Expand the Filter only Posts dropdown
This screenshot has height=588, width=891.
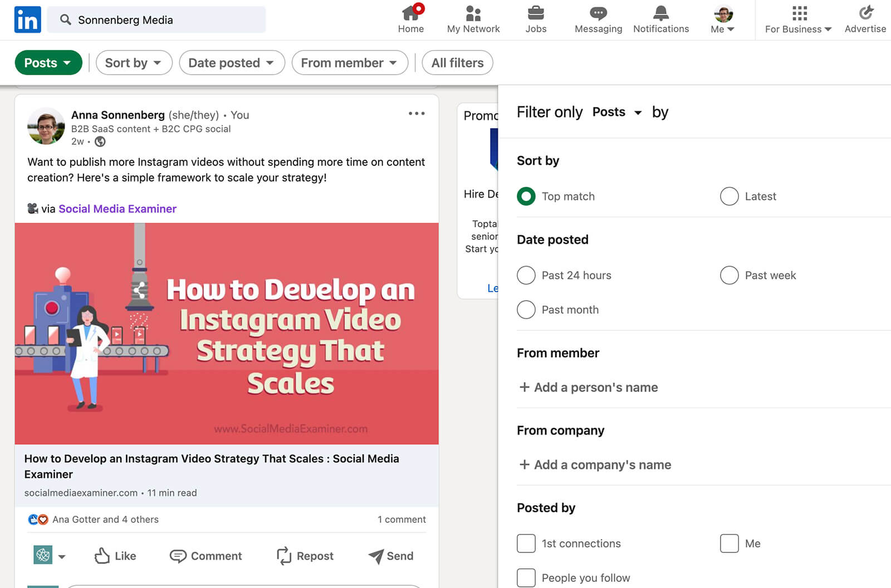pyautogui.click(x=617, y=112)
